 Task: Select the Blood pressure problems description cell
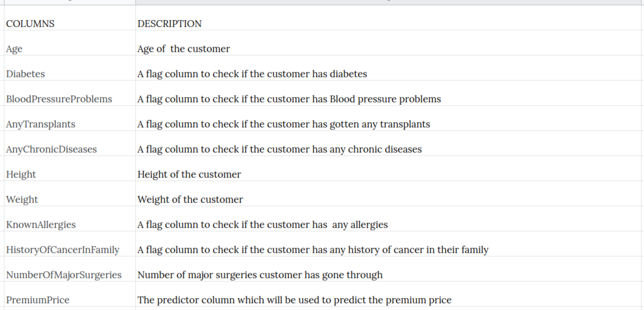(390, 93)
